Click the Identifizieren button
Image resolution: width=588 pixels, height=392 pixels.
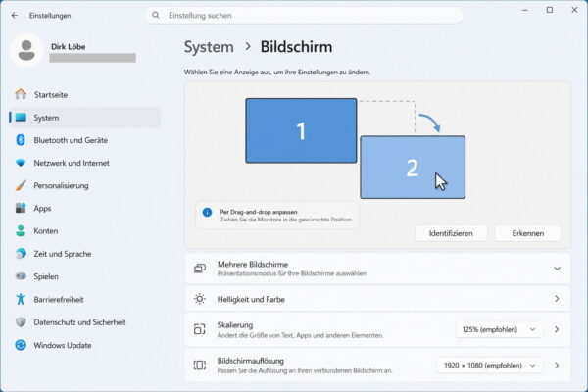click(x=451, y=233)
